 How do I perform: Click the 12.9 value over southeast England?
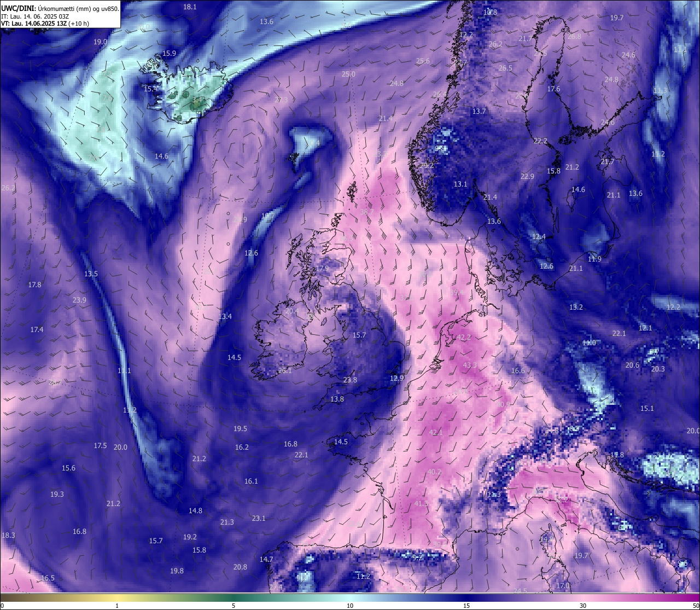(397, 379)
